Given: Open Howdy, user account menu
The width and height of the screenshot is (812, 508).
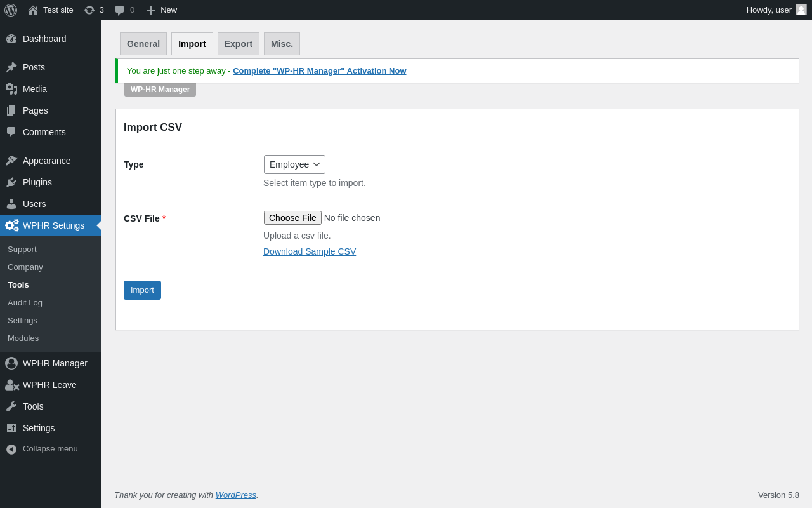Looking at the screenshot, I should click(x=769, y=10).
